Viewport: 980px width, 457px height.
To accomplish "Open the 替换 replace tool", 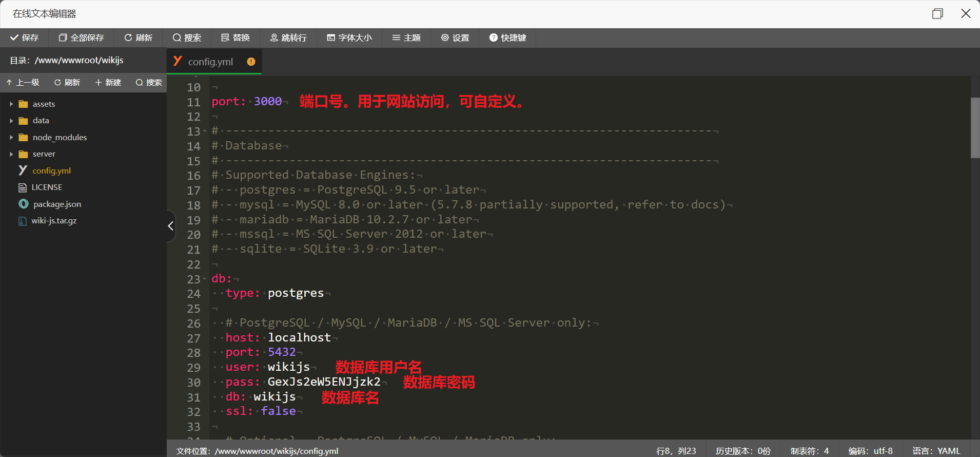I will pos(236,37).
